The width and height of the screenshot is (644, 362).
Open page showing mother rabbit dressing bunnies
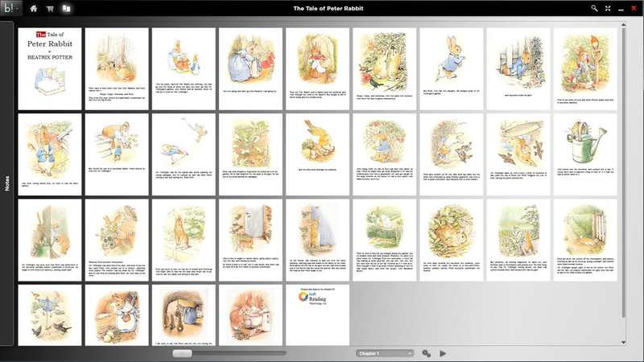point(184,69)
